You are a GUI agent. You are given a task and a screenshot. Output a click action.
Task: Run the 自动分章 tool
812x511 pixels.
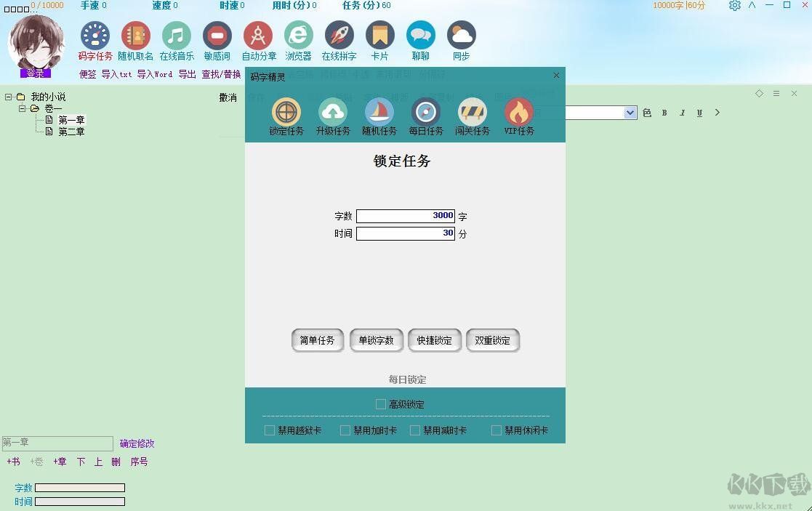point(258,34)
